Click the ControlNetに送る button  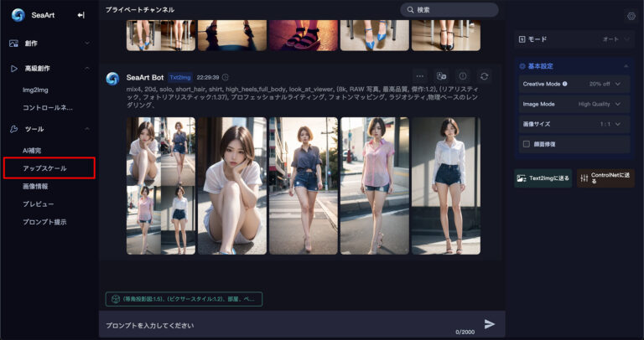tap(605, 178)
